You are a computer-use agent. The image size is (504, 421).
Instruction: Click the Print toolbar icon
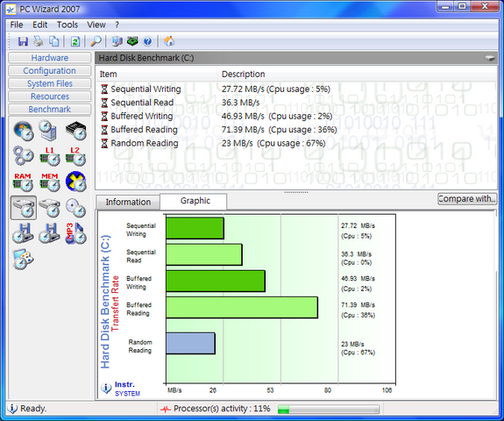pyautogui.click(x=39, y=41)
